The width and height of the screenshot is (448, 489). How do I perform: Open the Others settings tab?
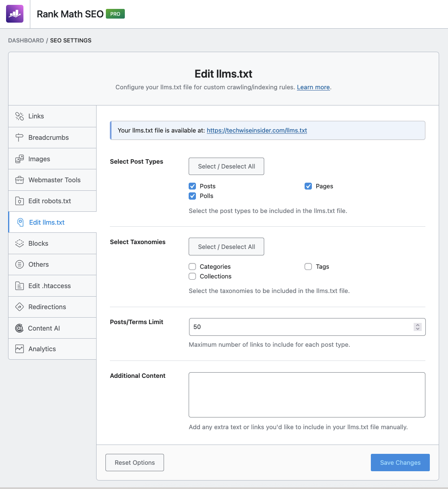[x=53, y=264]
